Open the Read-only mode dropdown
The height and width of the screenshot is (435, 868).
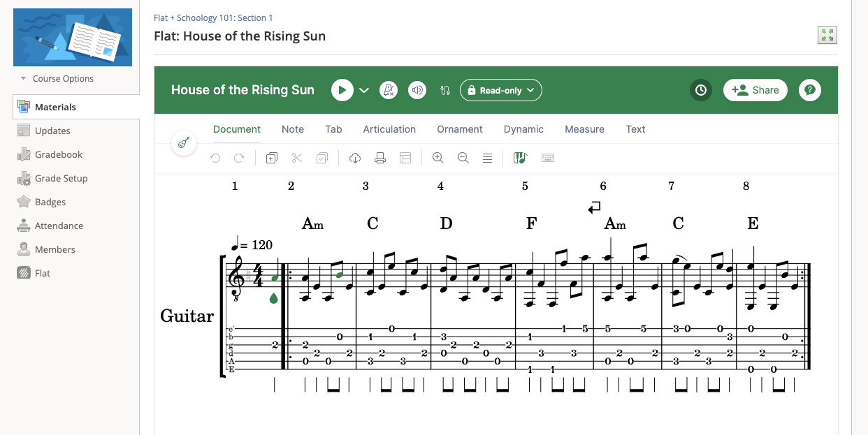(500, 90)
